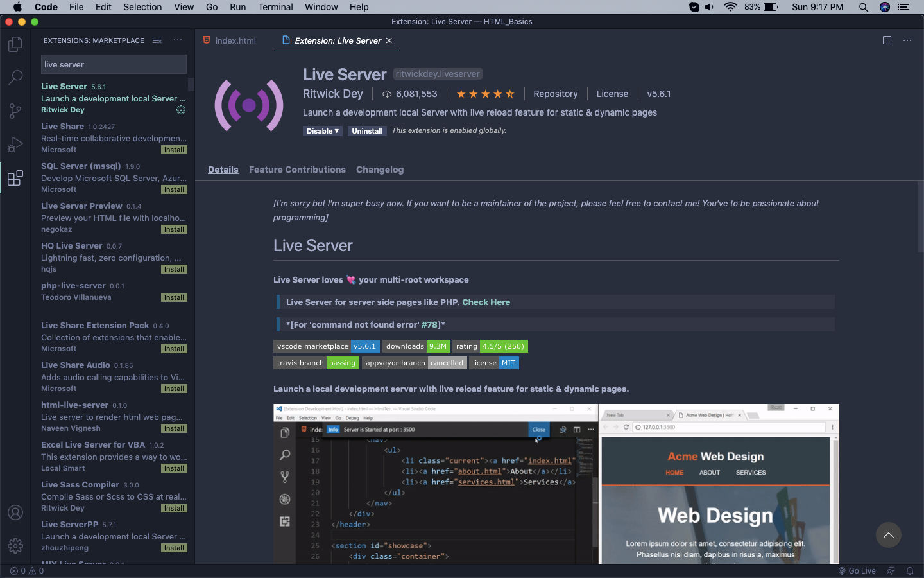Open the #78 issue link

(431, 324)
